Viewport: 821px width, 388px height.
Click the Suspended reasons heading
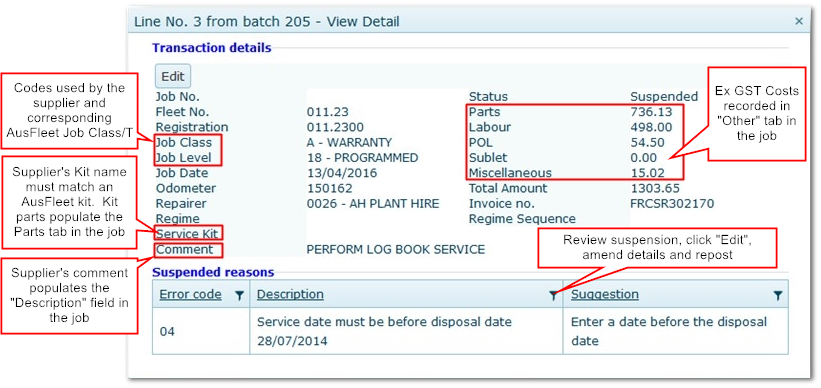tap(213, 272)
